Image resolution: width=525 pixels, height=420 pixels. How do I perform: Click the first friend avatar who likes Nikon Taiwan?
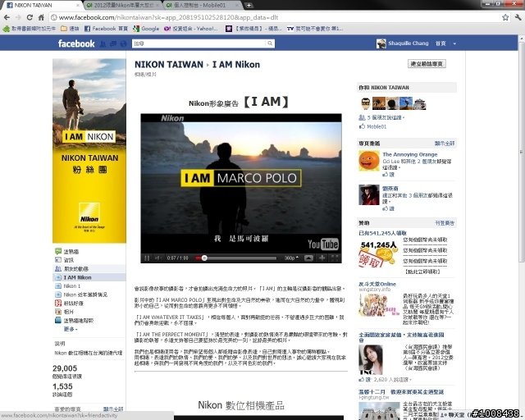[x=365, y=104]
